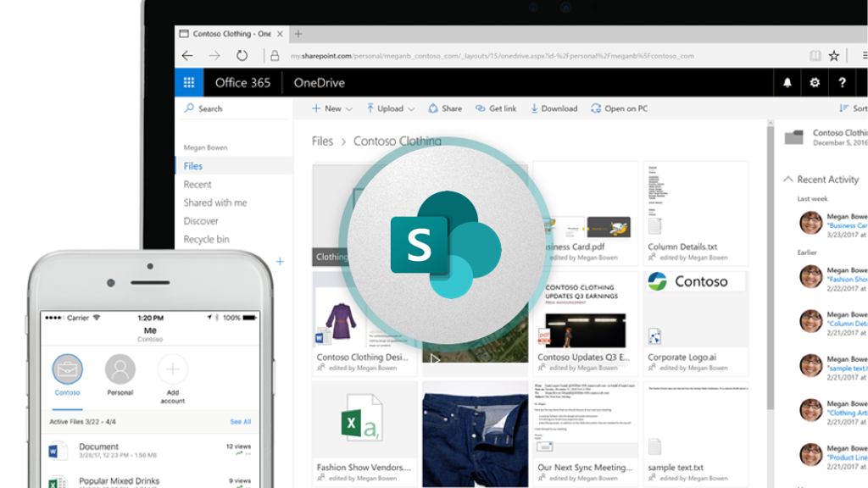
Task: Switch to the Contoso Clothing browser tab
Action: [x=231, y=34]
